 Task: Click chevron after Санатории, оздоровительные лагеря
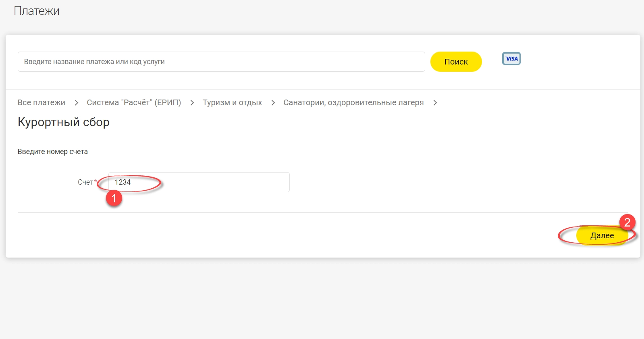[x=435, y=103]
